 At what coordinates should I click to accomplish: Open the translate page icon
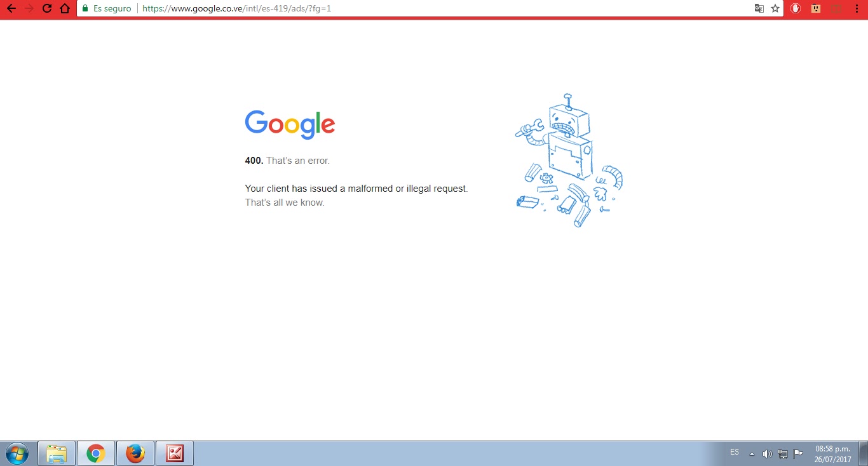click(759, 9)
